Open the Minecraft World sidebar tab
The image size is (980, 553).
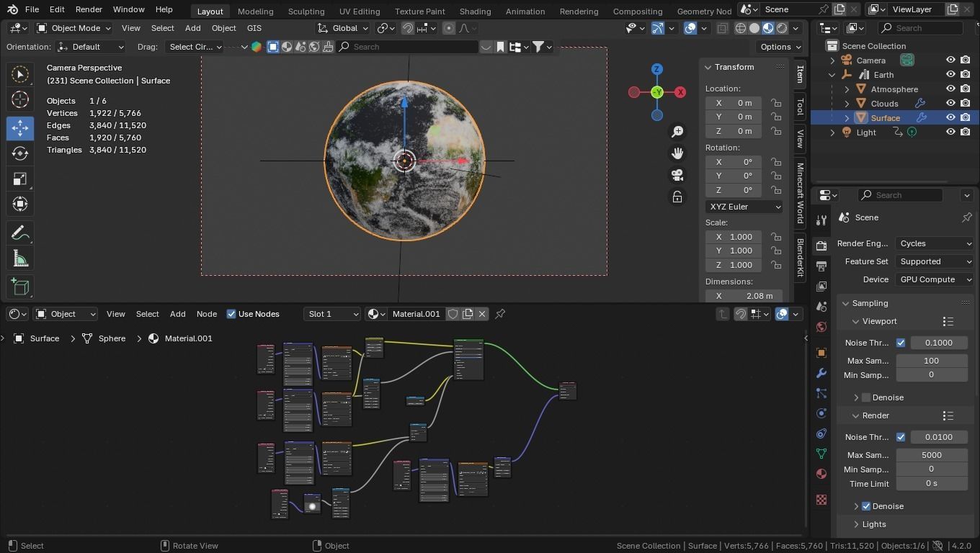[x=800, y=194]
